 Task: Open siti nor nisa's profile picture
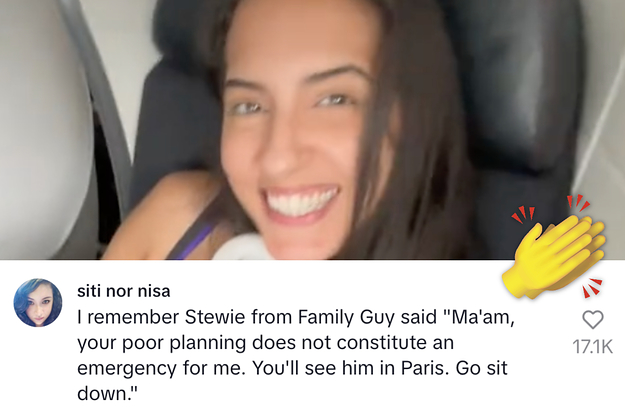tap(38, 303)
